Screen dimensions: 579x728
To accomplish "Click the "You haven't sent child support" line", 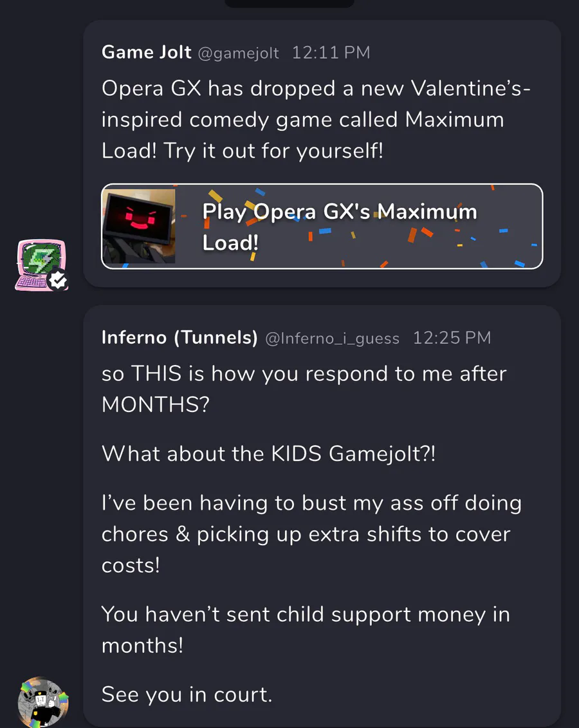I will (306, 615).
